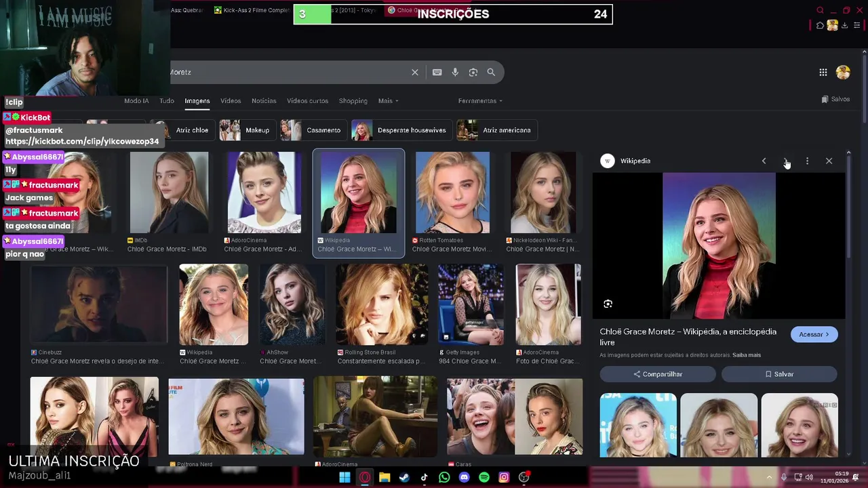The height and width of the screenshot is (488, 868).
Task: Apply the Casamento filter chip
Action: point(313,130)
